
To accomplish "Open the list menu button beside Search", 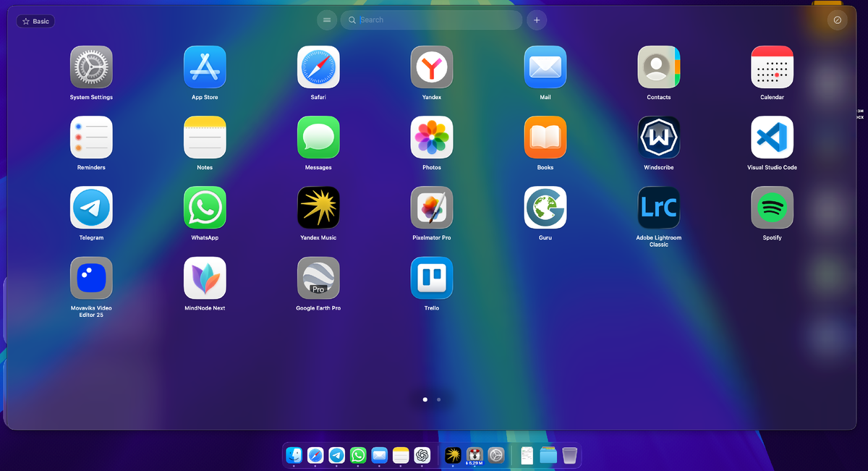I will (x=327, y=20).
